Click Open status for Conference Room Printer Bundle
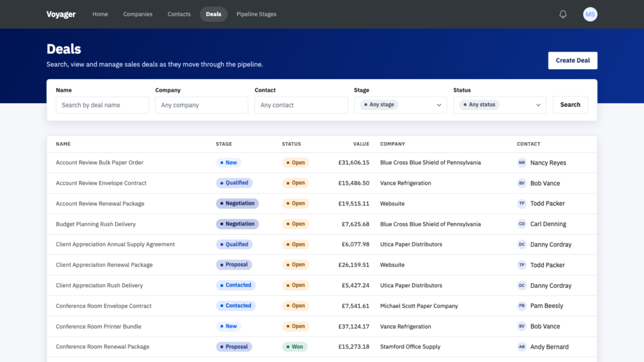The height and width of the screenshot is (362, 644). coord(296,326)
